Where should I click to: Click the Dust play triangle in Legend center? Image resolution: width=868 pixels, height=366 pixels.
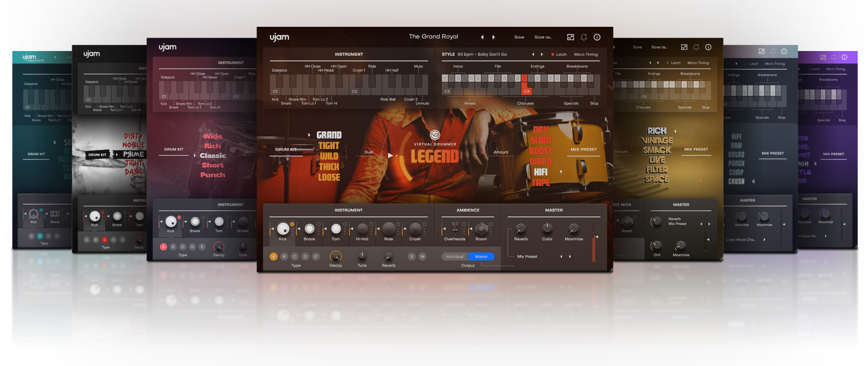coord(391,155)
